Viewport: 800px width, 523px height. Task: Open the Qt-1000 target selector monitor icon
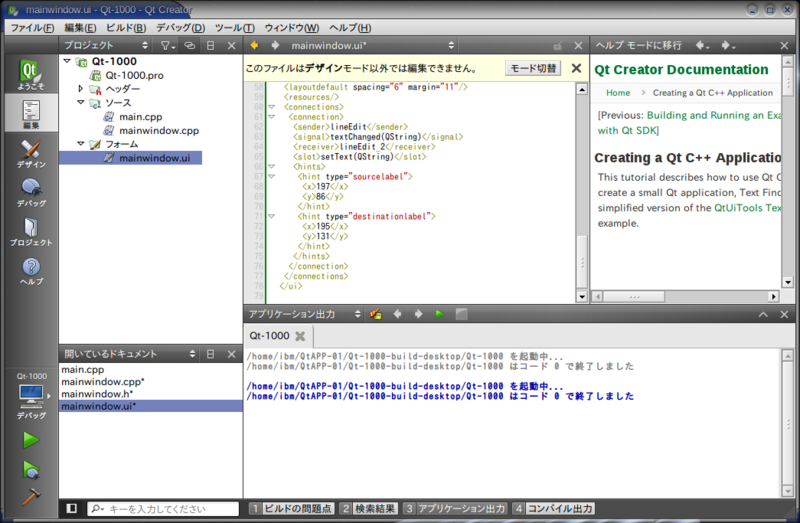(31, 396)
